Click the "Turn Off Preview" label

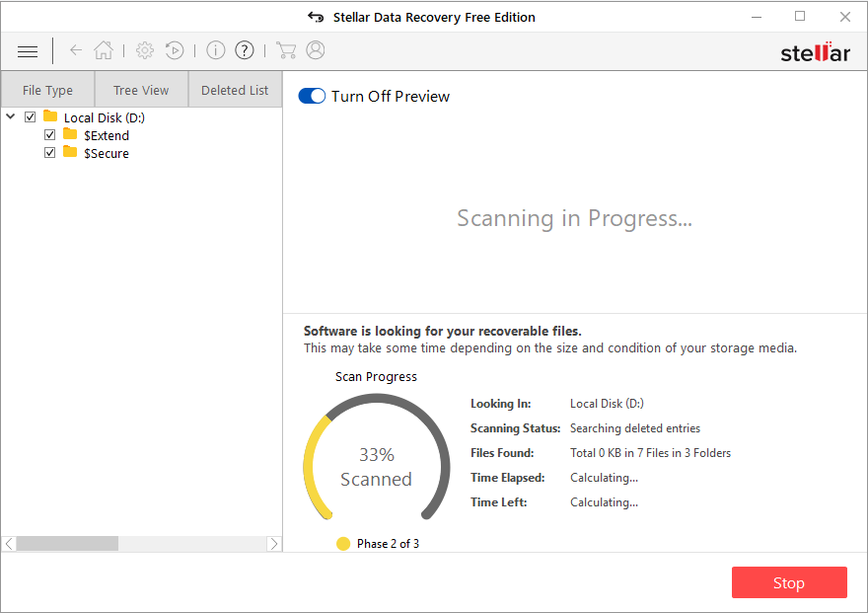pos(391,97)
